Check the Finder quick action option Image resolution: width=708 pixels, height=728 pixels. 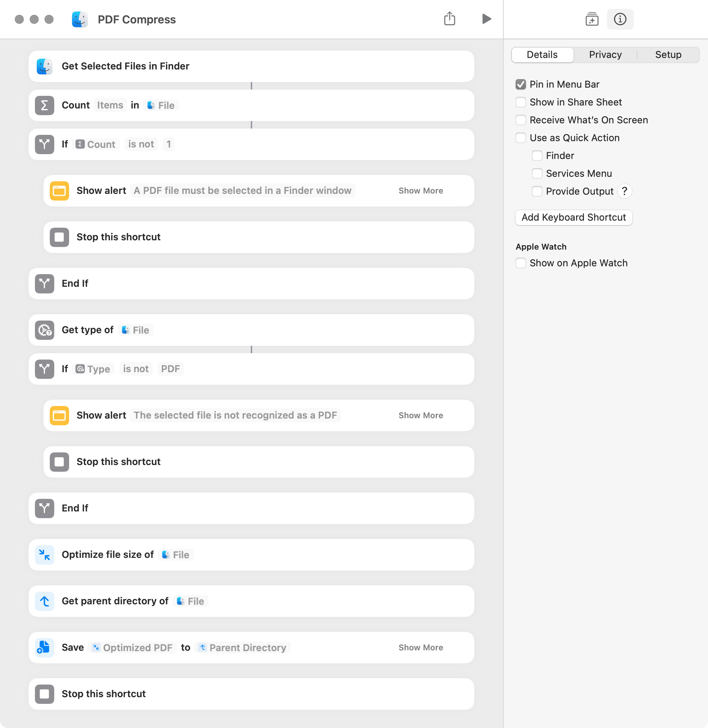(537, 156)
